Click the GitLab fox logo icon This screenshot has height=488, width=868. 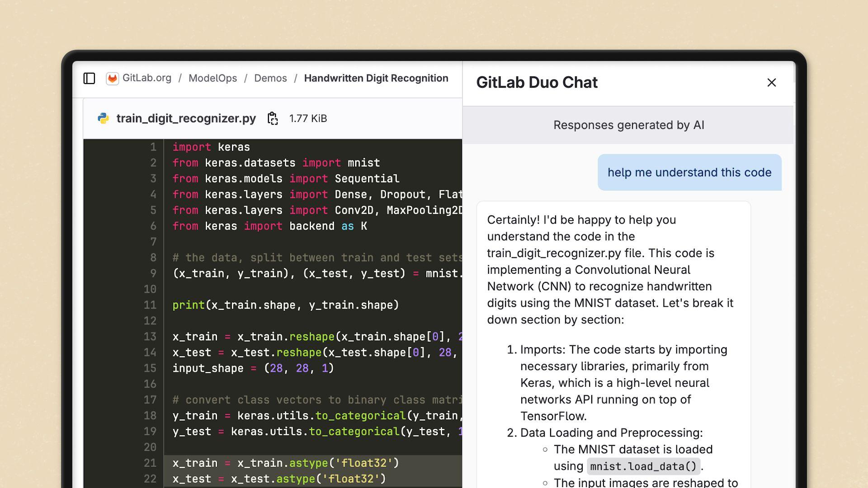[112, 79]
